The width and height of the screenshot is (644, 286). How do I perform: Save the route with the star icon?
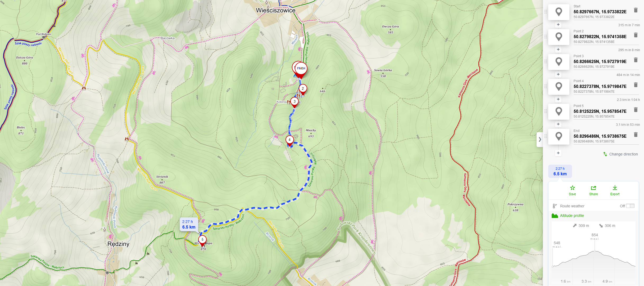pyautogui.click(x=572, y=190)
